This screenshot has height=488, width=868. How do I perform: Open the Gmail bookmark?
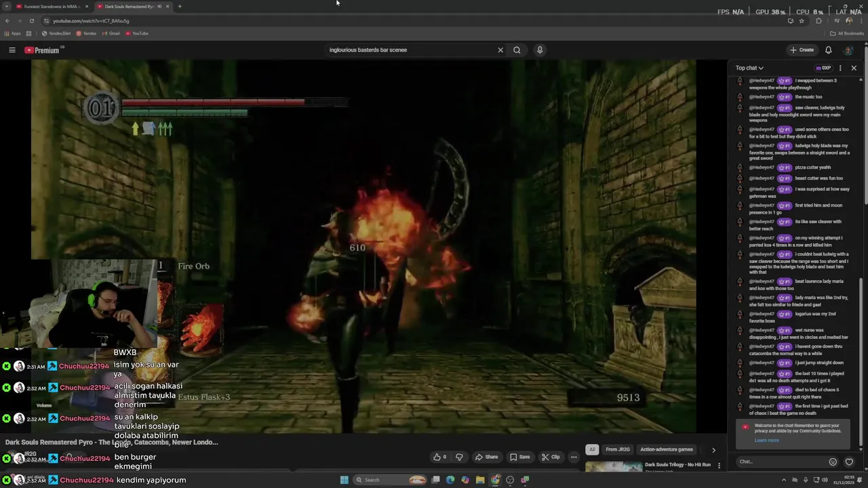(x=111, y=33)
